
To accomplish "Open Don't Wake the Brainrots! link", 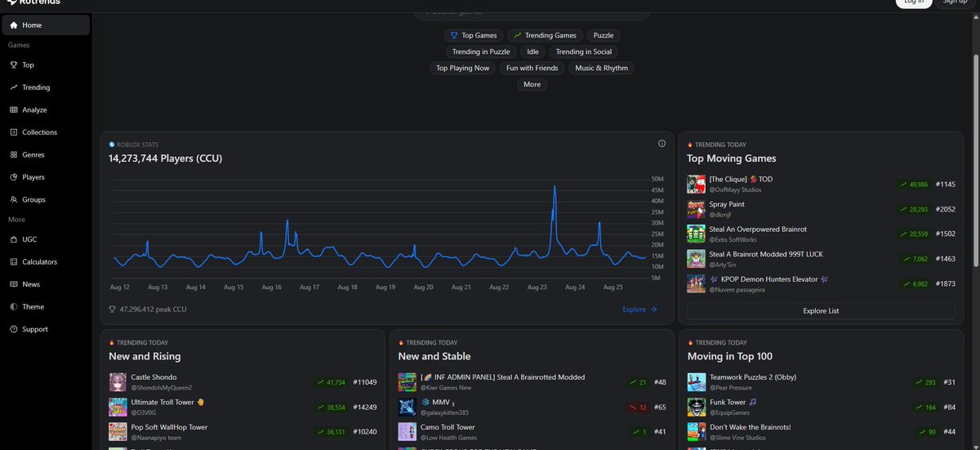I will click(751, 427).
